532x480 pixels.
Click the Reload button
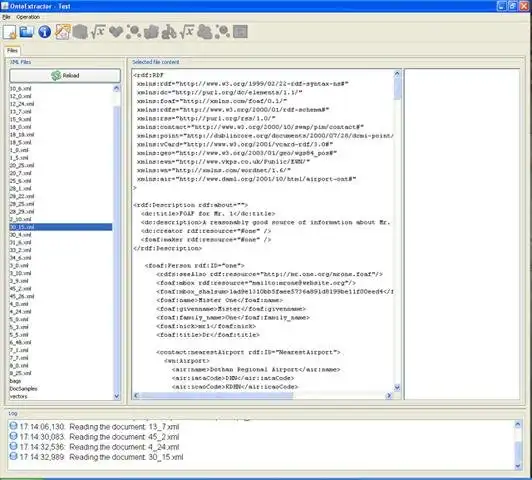pyautogui.click(x=65, y=75)
